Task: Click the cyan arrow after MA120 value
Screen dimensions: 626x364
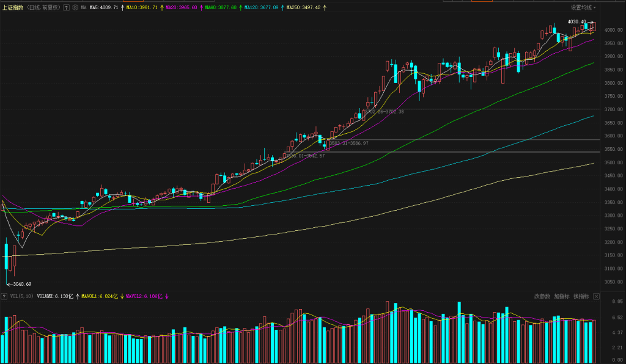Action: click(282, 8)
